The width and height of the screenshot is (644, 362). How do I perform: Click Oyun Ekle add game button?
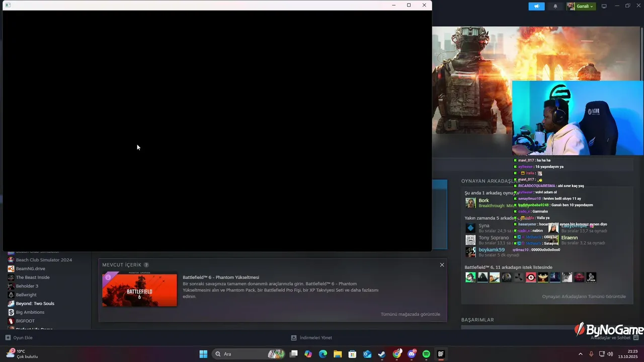click(19, 338)
